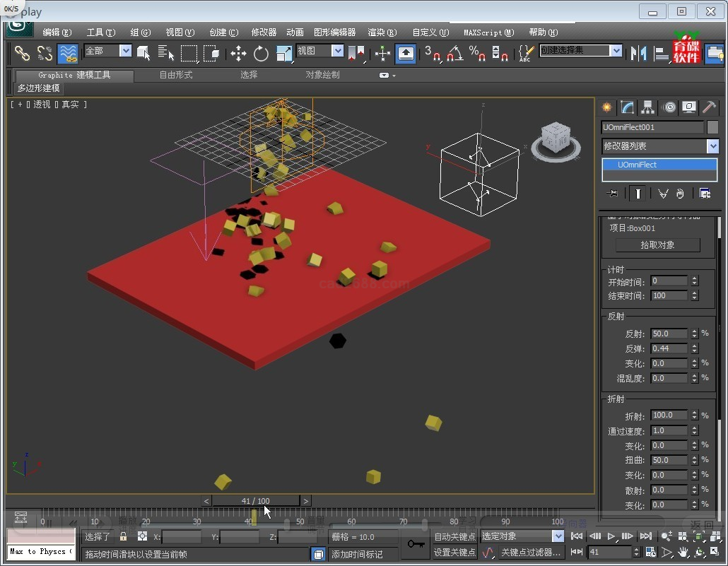Switch to the Hierarchy panel icon
Image resolution: width=728 pixels, height=566 pixels.
pyautogui.click(x=648, y=107)
